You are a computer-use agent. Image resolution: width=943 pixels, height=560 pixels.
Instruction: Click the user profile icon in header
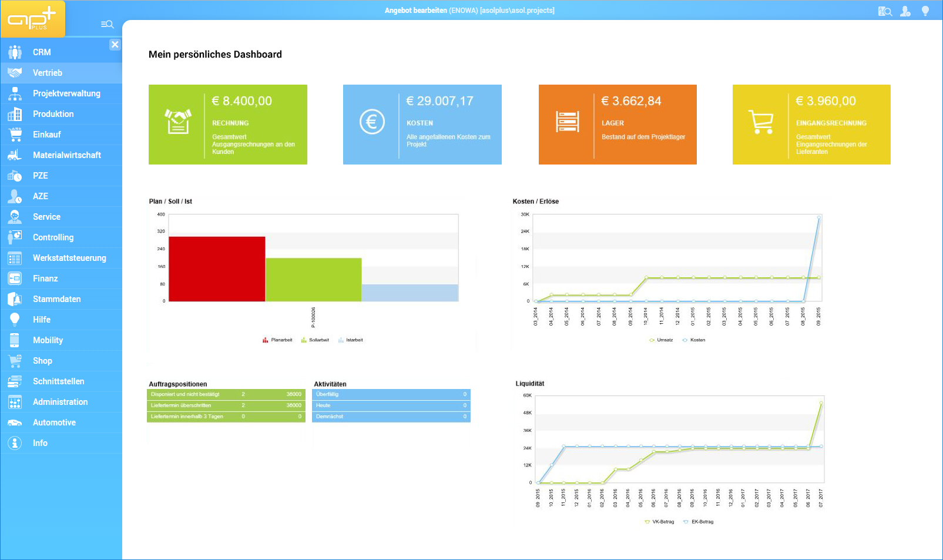click(905, 11)
